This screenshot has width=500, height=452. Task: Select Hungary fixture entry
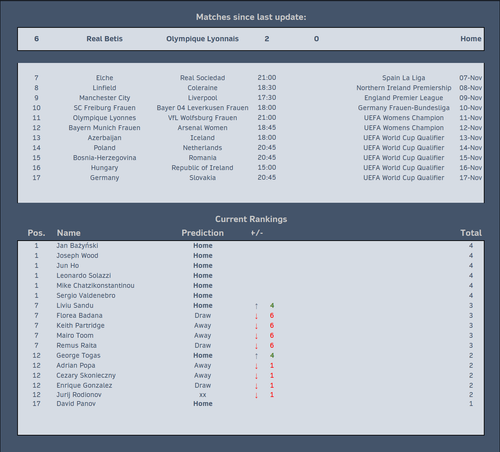click(x=104, y=168)
